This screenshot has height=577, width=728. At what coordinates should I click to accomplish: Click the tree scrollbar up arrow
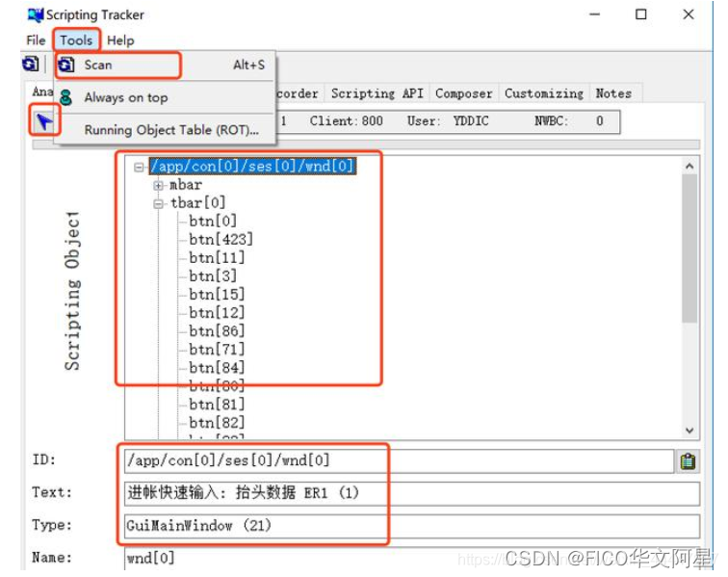689,167
